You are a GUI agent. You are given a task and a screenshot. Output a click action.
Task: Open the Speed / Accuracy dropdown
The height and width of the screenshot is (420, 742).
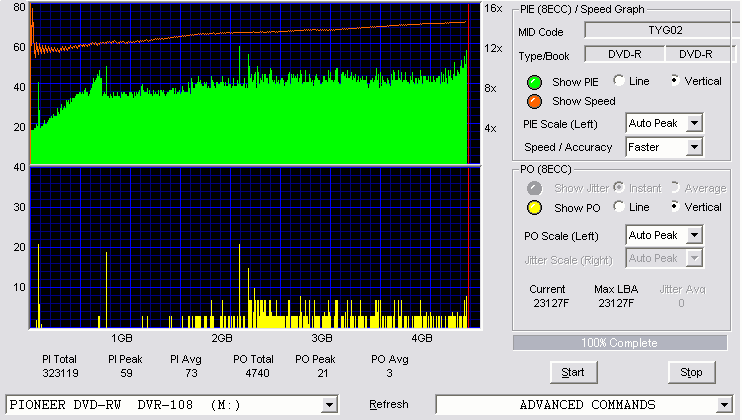tap(694, 147)
